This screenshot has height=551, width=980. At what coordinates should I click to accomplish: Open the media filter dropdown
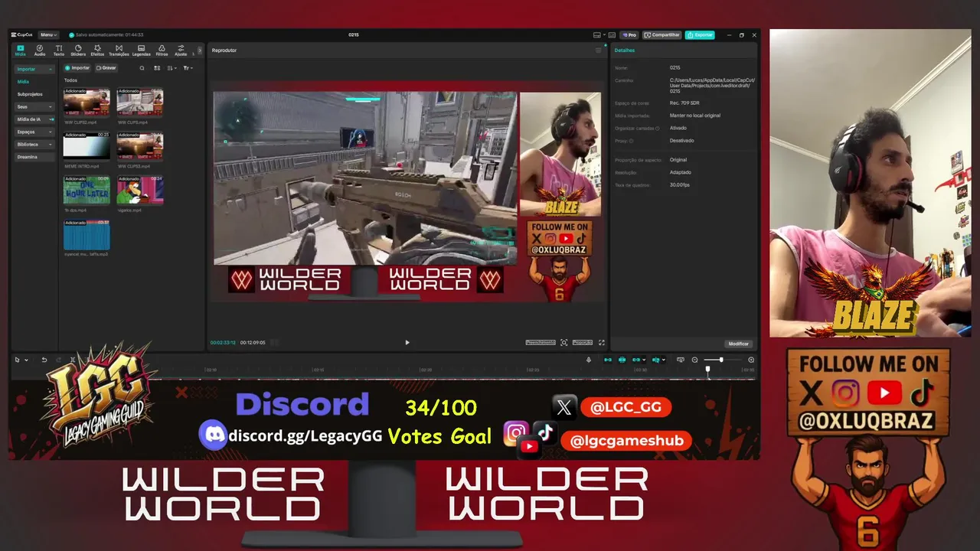point(188,68)
